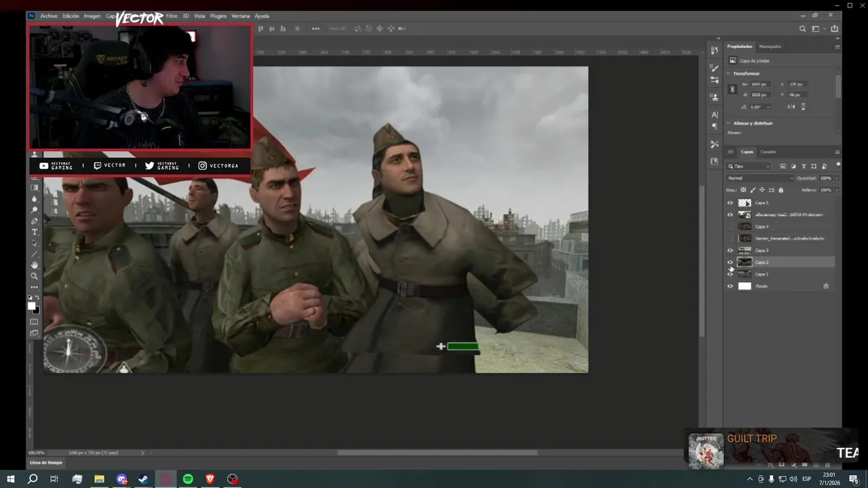Open the Opacidad percentage dropdown arrow

(837, 178)
